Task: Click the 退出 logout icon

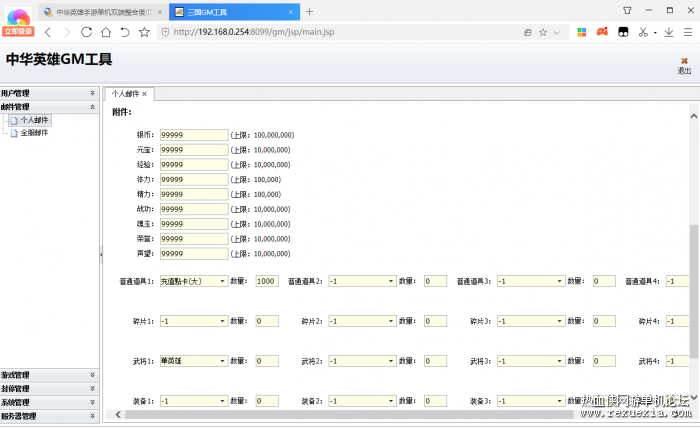Action: click(x=684, y=65)
